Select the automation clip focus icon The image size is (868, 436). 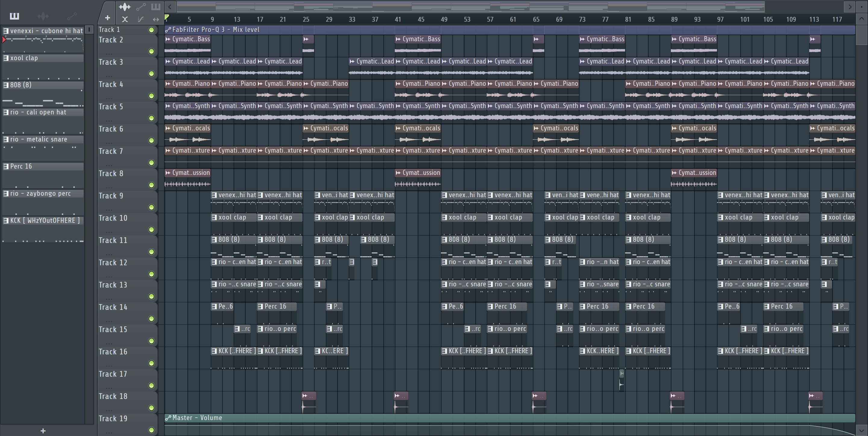pyautogui.click(x=141, y=6)
